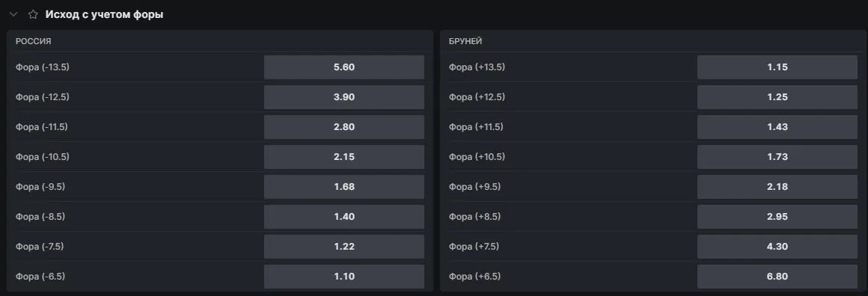Select Бруней Фора (+9.5) odds 2.18
The width and height of the screenshot is (868, 296).
click(x=777, y=187)
